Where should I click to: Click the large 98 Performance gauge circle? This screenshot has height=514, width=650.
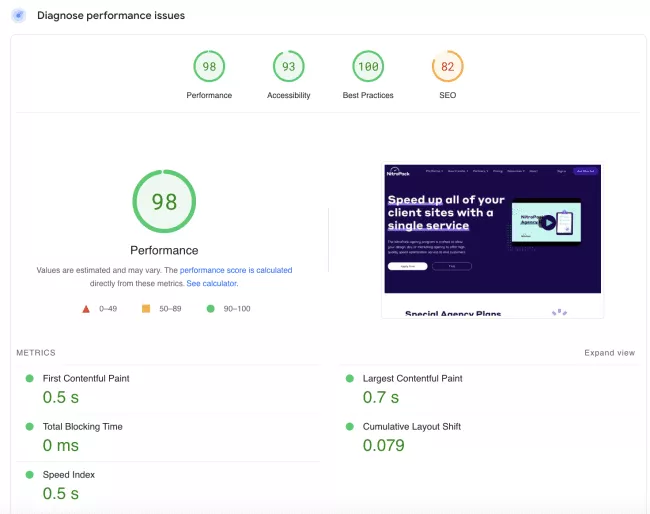coord(164,201)
